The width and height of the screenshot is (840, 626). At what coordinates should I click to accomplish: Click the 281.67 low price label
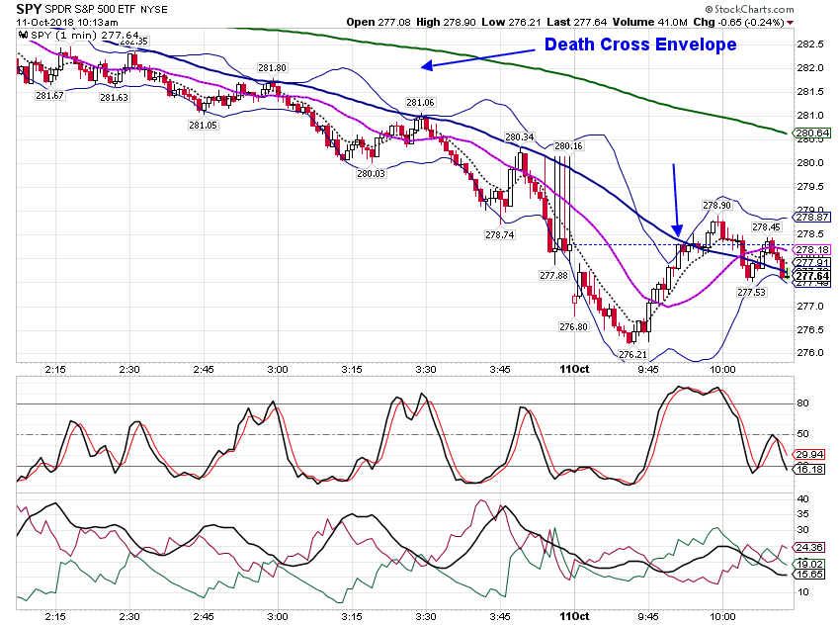[49, 96]
